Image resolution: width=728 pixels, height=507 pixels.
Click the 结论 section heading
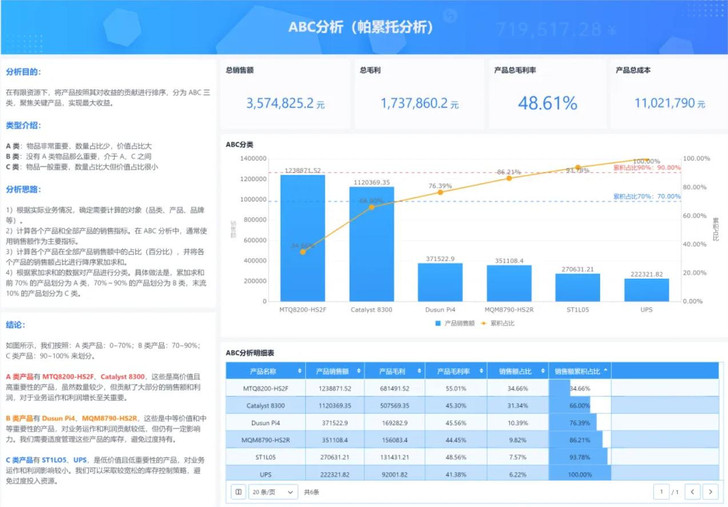coord(15,325)
